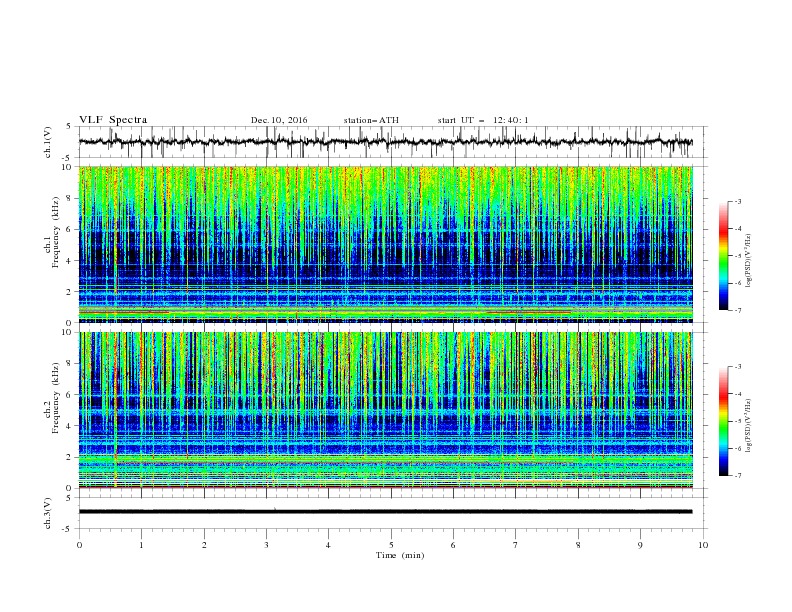Click the "-4" tick of the lower colorbar

point(738,394)
